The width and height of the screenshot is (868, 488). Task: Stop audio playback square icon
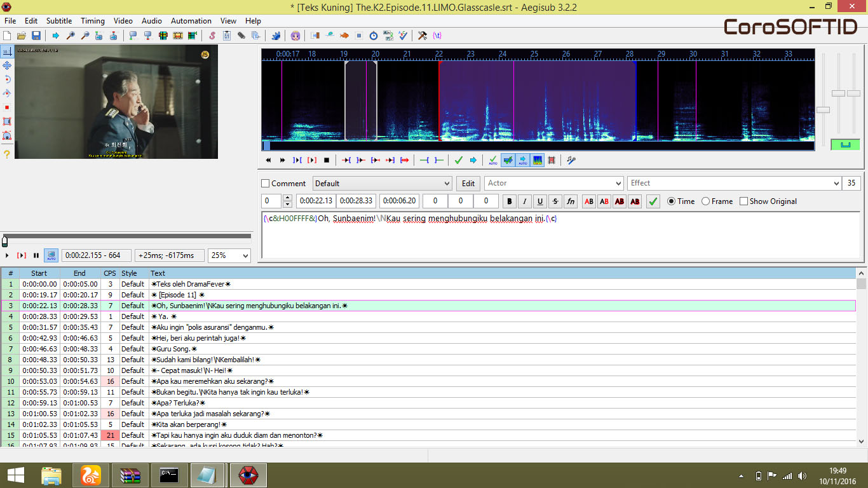tap(327, 160)
